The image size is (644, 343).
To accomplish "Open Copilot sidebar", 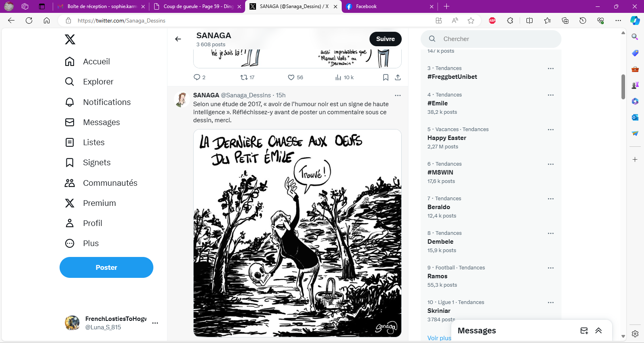I will coord(635,21).
